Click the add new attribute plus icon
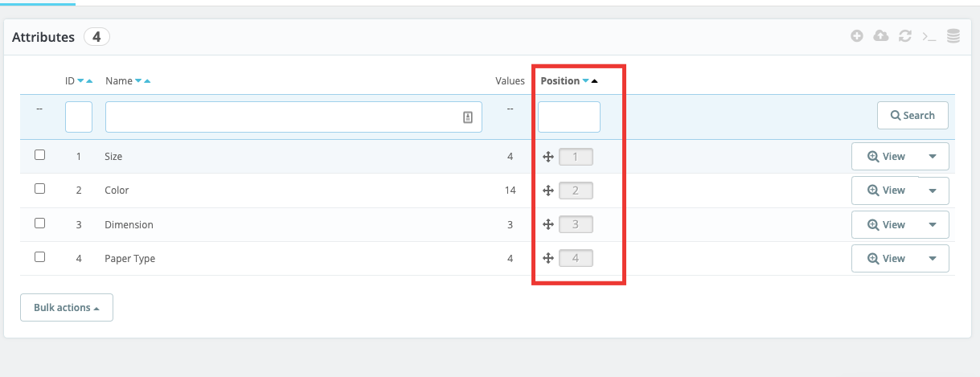Viewport: 980px width, 377px height. (x=857, y=36)
